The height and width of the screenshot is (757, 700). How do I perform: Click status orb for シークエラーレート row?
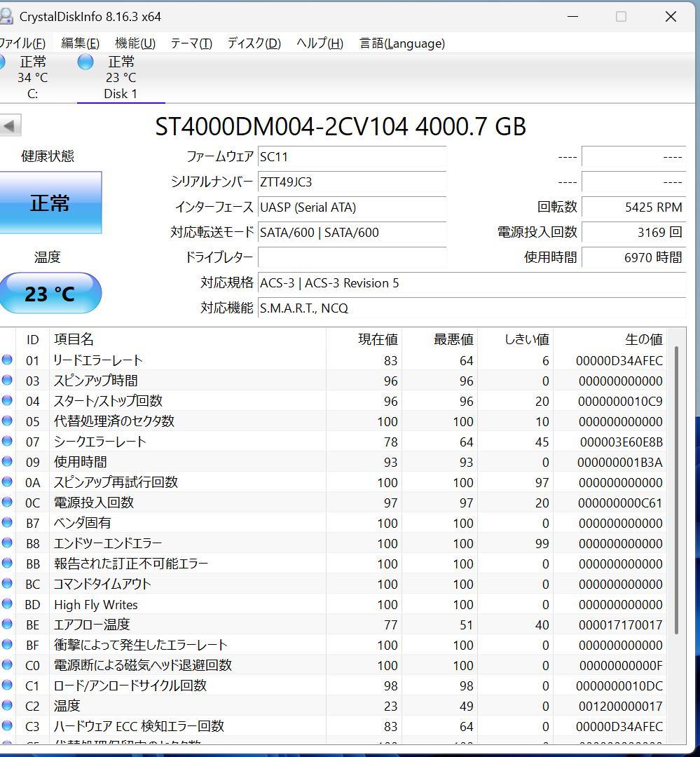click(x=7, y=441)
